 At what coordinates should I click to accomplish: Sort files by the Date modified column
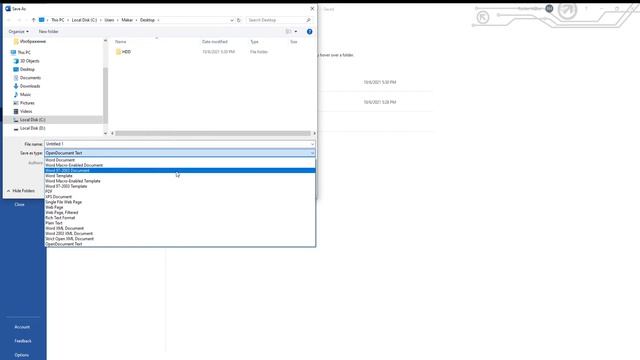tap(215, 42)
